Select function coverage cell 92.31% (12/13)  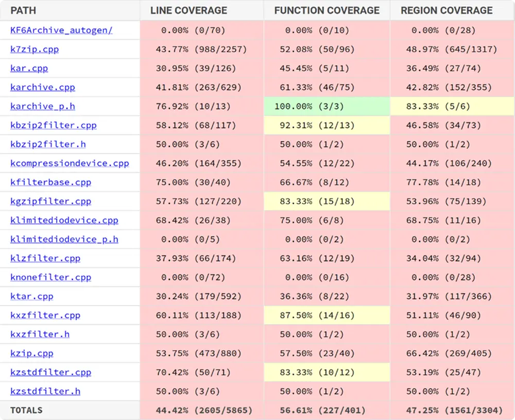327,125
